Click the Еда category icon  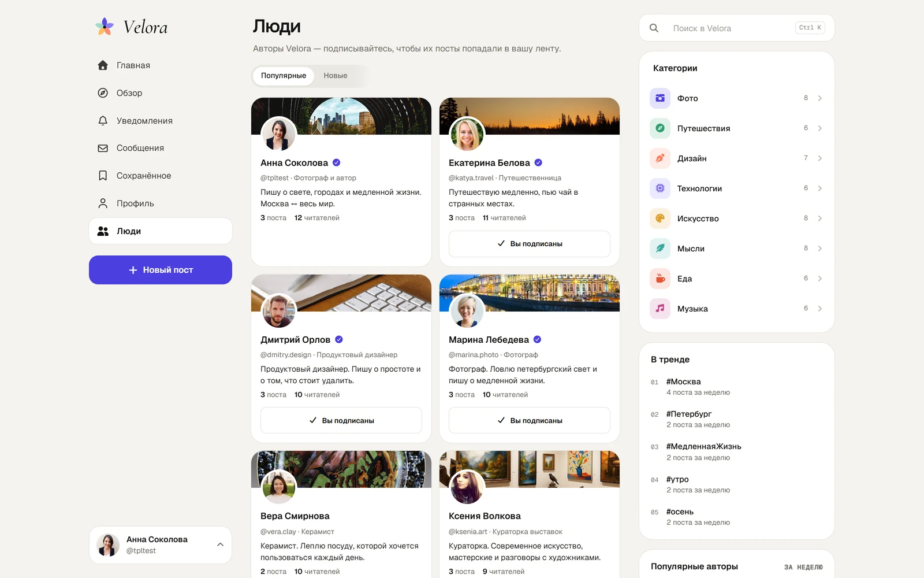click(660, 279)
